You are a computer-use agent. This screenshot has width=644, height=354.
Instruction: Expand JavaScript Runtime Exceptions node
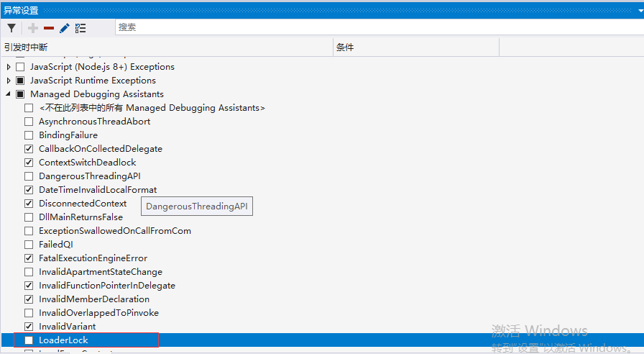coord(9,81)
